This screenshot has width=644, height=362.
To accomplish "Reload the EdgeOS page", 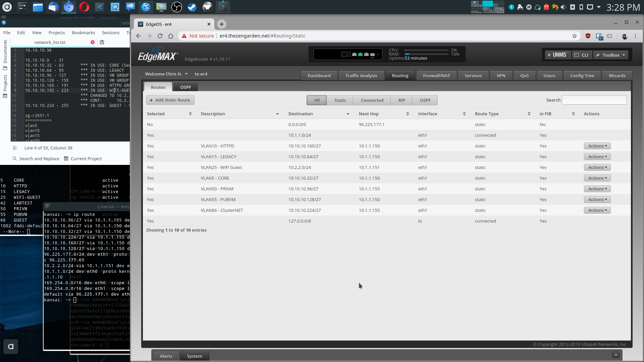I will pos(160,36).
